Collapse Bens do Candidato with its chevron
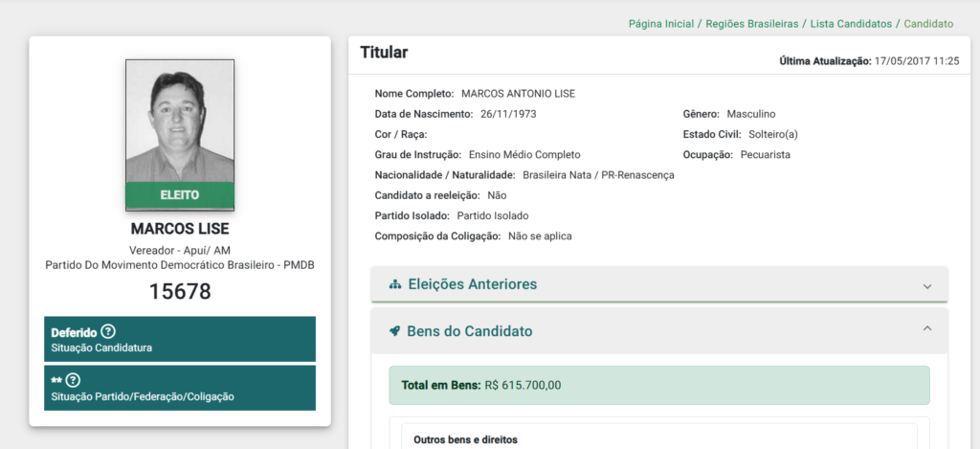Screen dimensions: 980x449 pyautogui.click(x=926, y=327)
